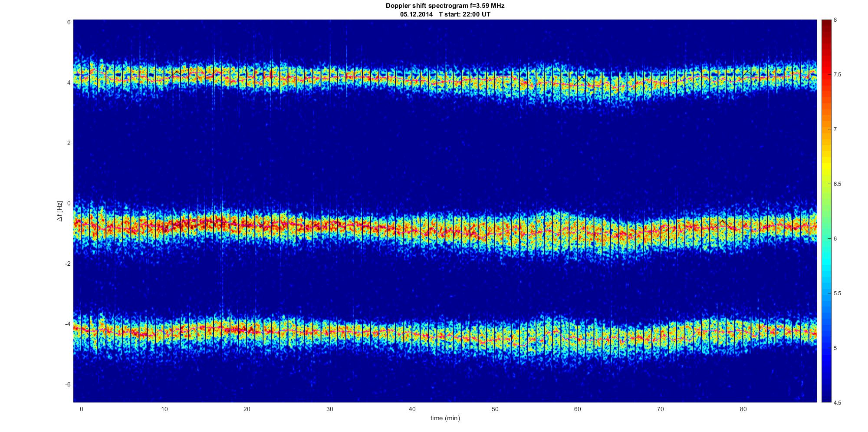Click y-axis tick label '-6'

click(x=68, y=384)
